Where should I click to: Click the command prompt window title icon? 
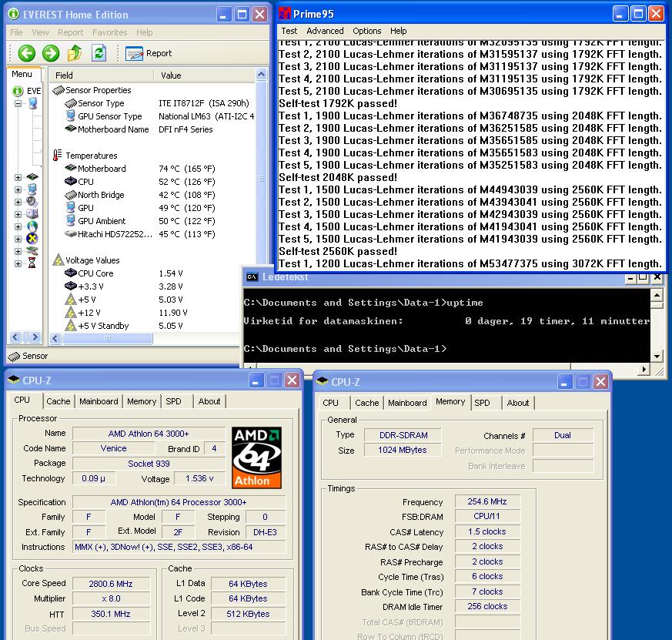[252, 277]
